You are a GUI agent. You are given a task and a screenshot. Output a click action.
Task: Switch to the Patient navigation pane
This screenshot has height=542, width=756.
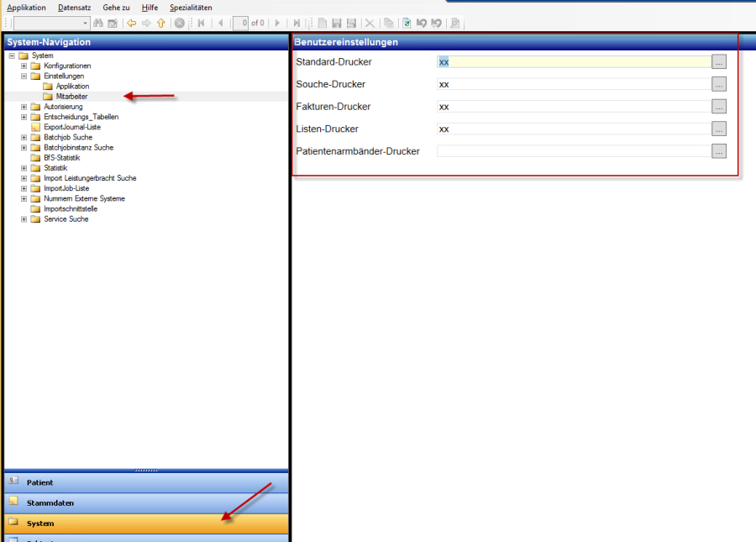146,482
